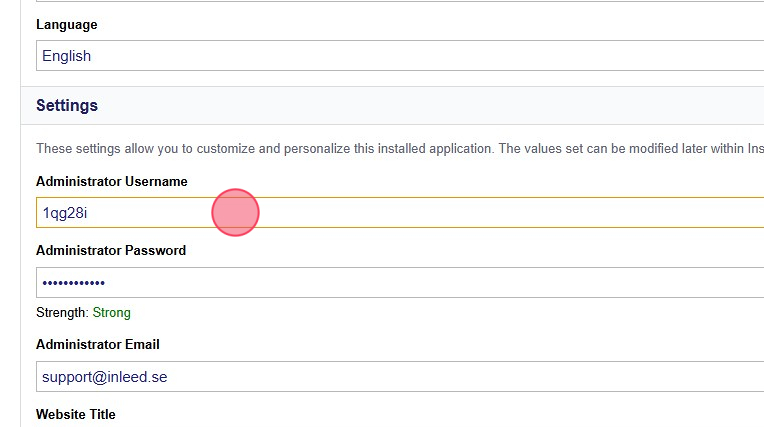Click empty area right of email address

click(x=500, y=377)
